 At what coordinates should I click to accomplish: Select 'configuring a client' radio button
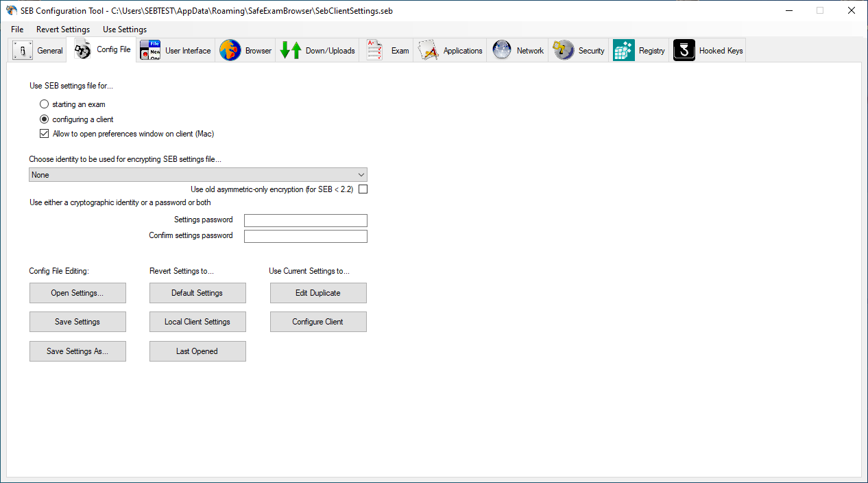point(45,119)
